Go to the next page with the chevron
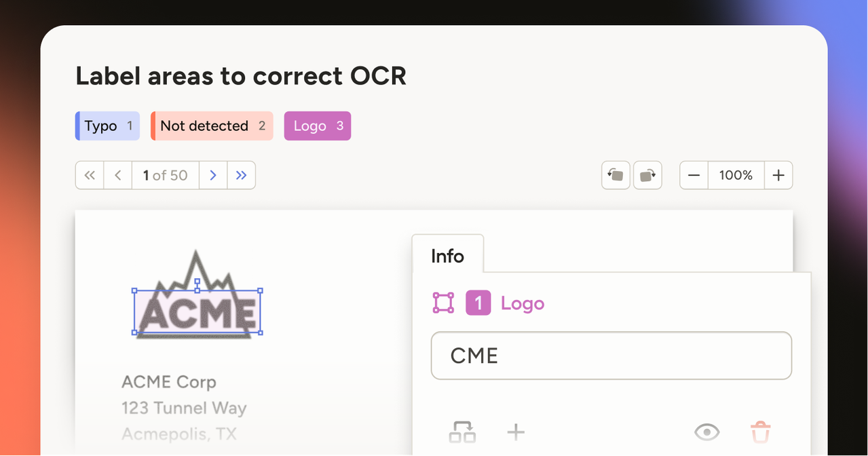Viewport: 868px width, 456px height. point(213,174)
